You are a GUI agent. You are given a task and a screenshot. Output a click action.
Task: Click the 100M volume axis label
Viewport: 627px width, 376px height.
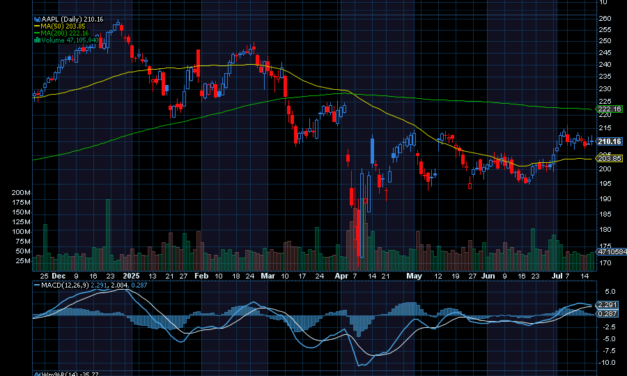pos(21,232)
